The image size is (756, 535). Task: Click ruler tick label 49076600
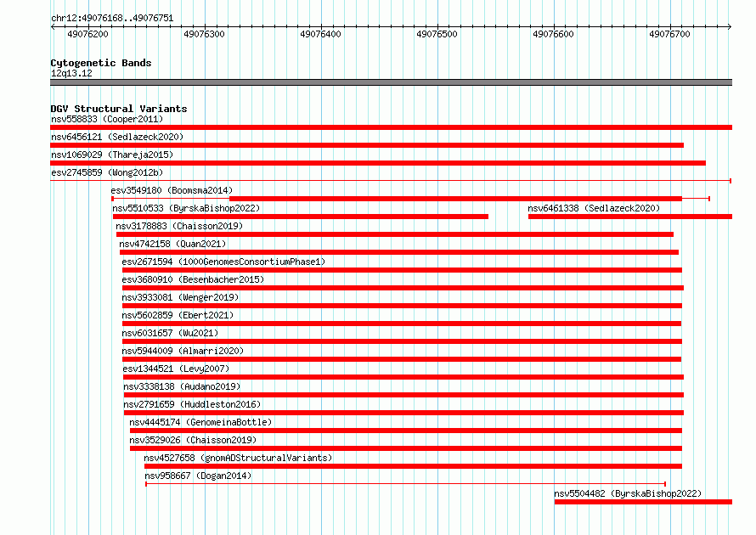554,34
